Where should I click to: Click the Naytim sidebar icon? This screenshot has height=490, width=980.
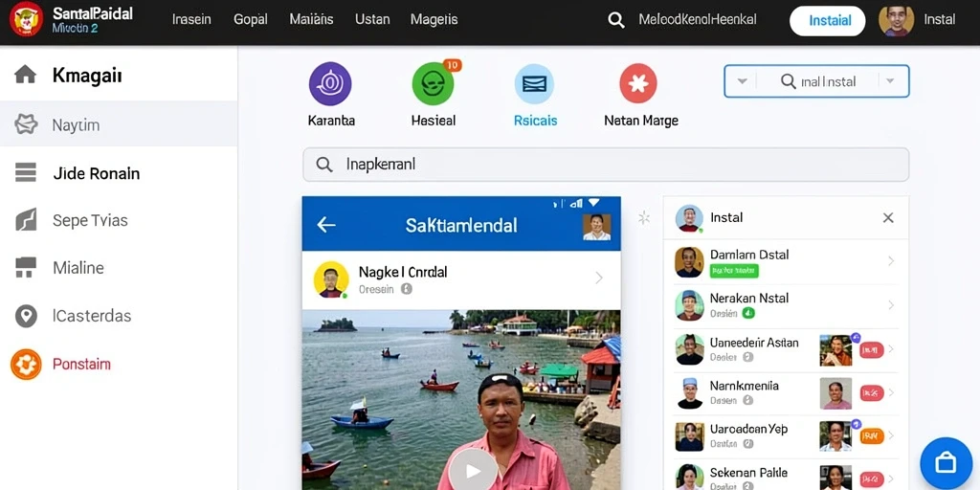pos(26,124)
